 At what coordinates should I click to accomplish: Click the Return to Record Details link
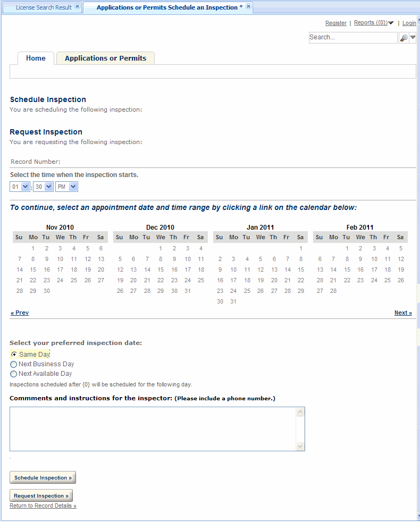[x=43, y=506]
